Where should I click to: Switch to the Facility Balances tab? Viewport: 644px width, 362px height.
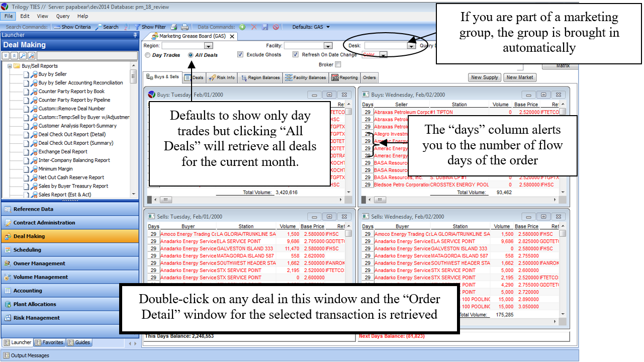[306, 78]
